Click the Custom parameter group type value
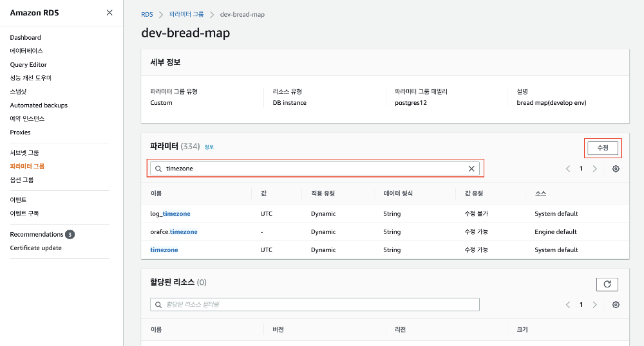644x346 pixels. [x=161, y=103]
